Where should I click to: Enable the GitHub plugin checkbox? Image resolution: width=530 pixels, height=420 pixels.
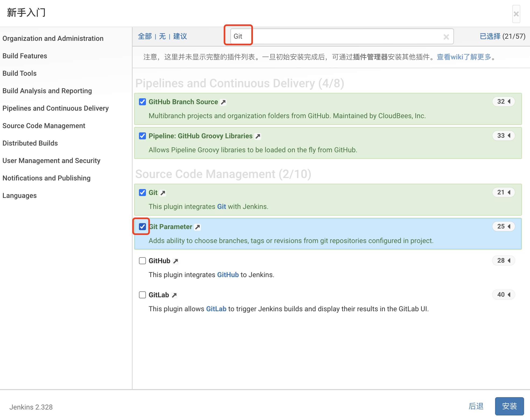pos(142,261)
